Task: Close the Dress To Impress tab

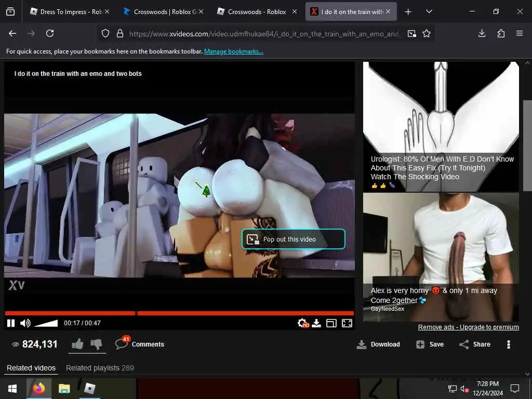Action: click(x=107, y=11)
